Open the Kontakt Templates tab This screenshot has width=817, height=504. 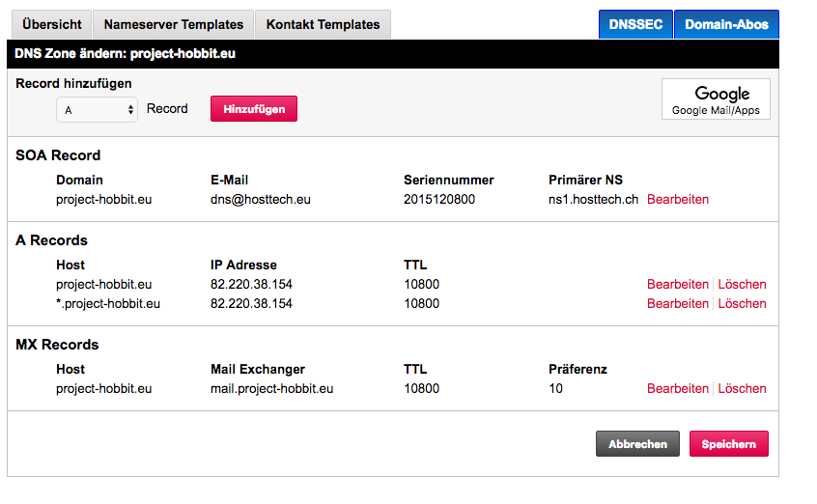[x=323, y=24]
